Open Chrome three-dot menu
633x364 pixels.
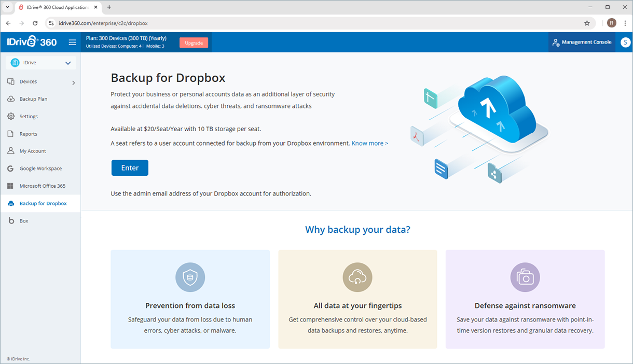(625, 23)
